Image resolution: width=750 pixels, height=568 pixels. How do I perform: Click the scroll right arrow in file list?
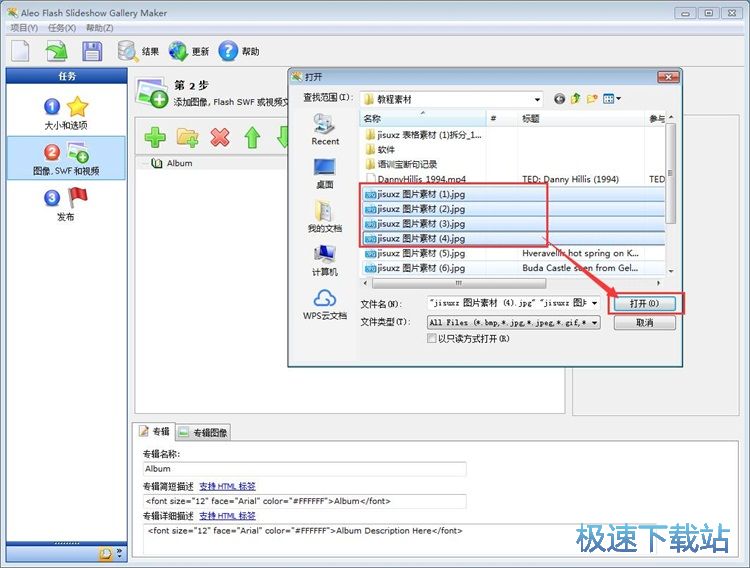click(x=658, y=283)
